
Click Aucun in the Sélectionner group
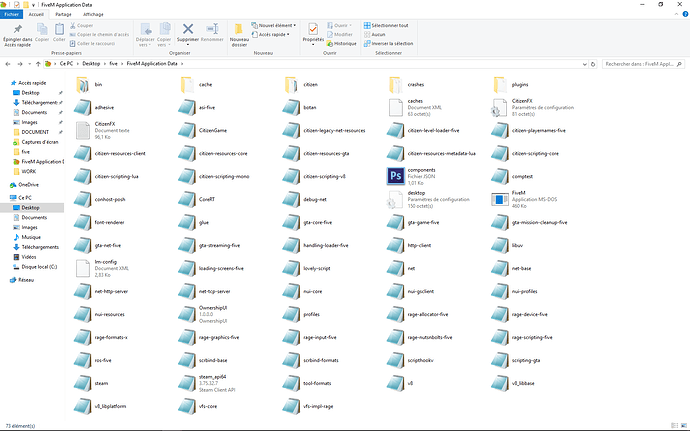tap(374, 34)
